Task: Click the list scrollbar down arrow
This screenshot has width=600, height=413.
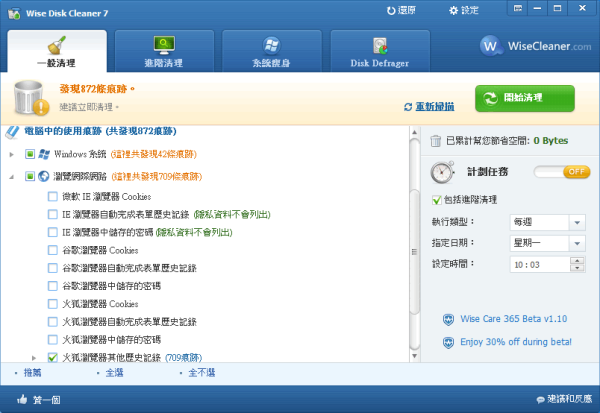Action: point(414,356)
